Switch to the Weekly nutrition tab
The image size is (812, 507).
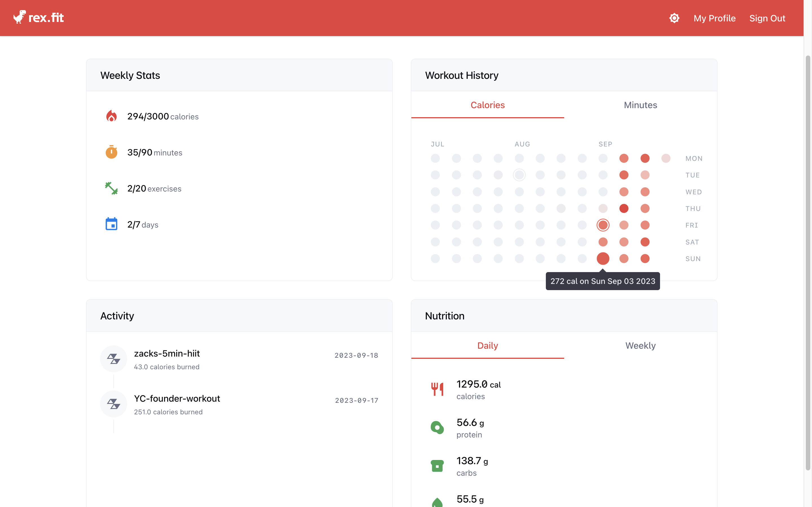click(640, 345)
